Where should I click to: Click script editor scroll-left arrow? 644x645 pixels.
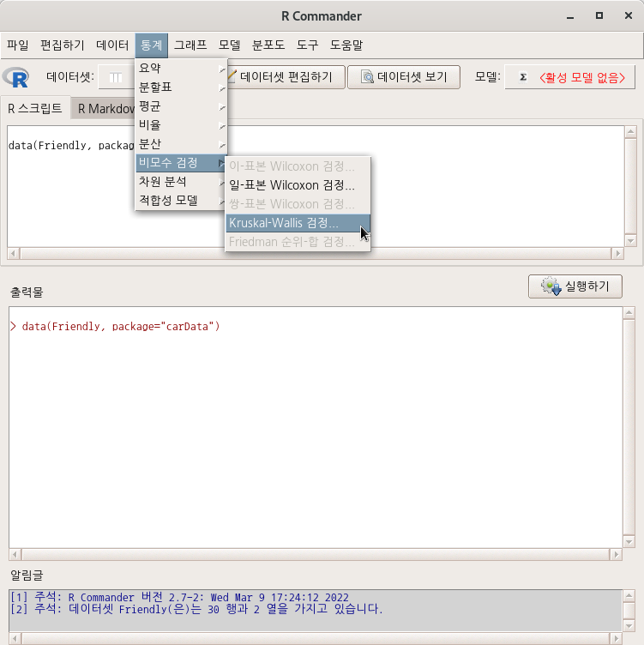(x=13, y=253)
